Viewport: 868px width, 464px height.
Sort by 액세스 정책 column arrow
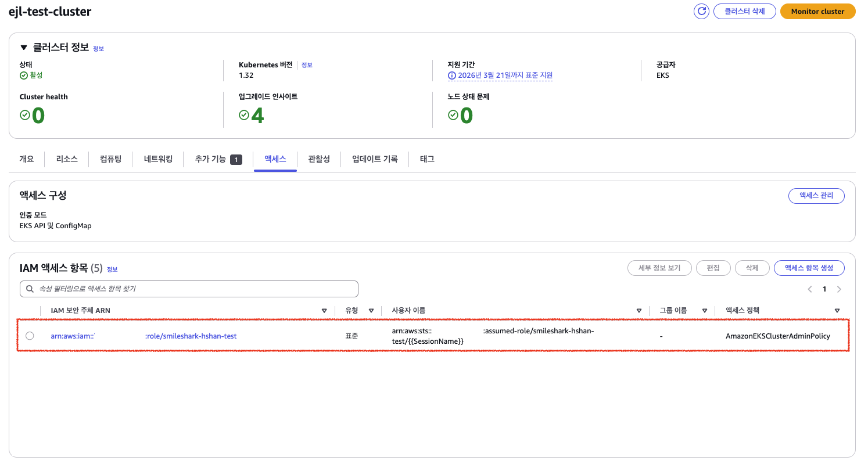pos(837,311)
